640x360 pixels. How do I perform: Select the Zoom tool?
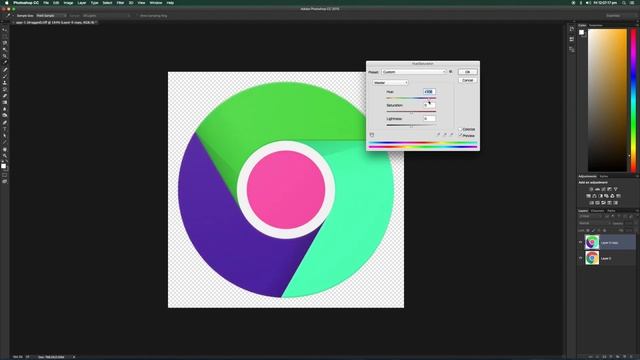click(x=4, y=156)
